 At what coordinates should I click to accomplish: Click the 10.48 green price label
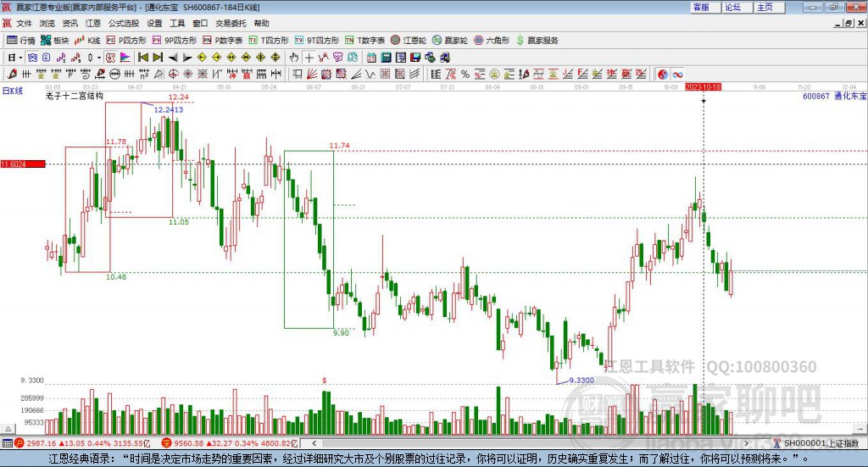pos(116,276)
